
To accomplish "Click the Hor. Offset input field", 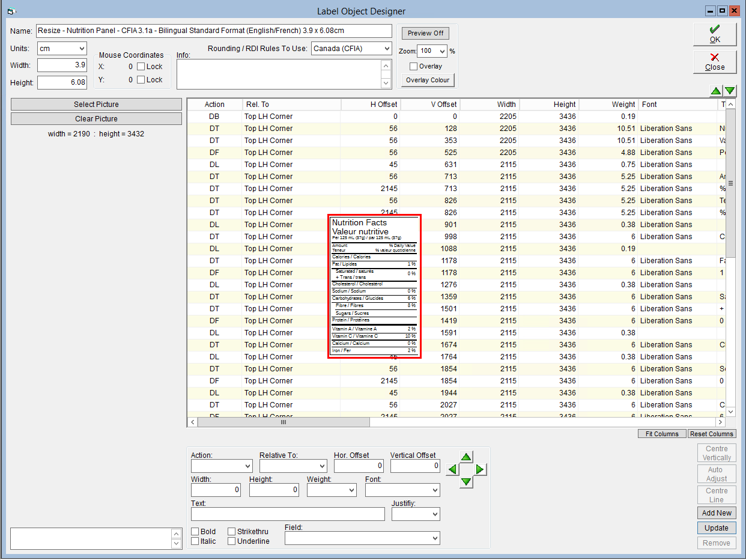I will point(359,466).
